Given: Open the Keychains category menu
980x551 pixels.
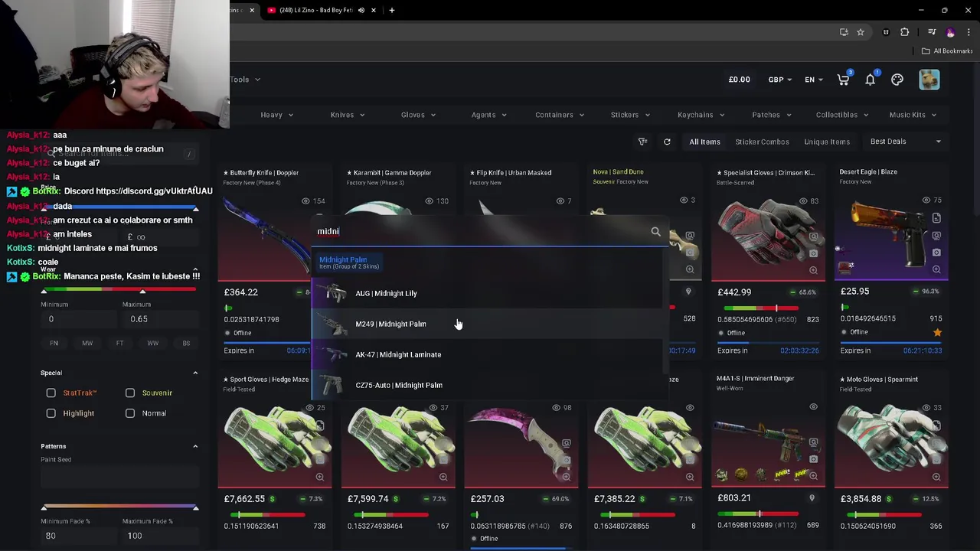Looking at the screenshot, I should (701, 115).
